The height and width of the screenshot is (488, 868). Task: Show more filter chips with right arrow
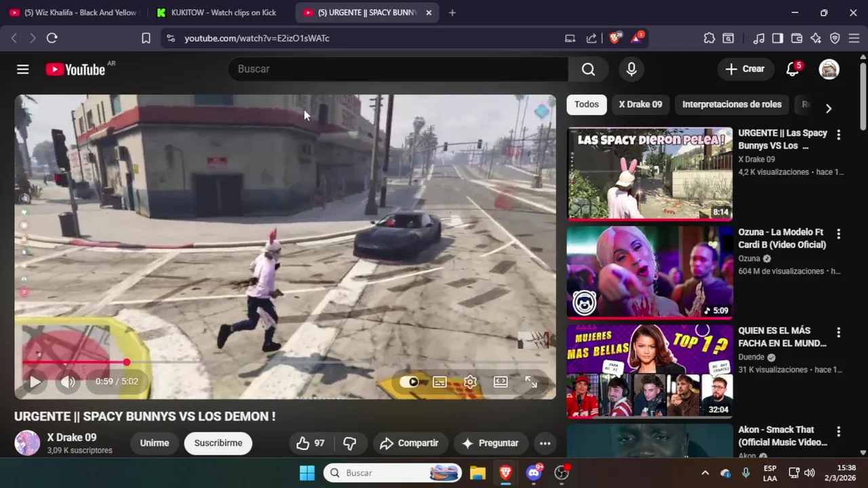828,108
